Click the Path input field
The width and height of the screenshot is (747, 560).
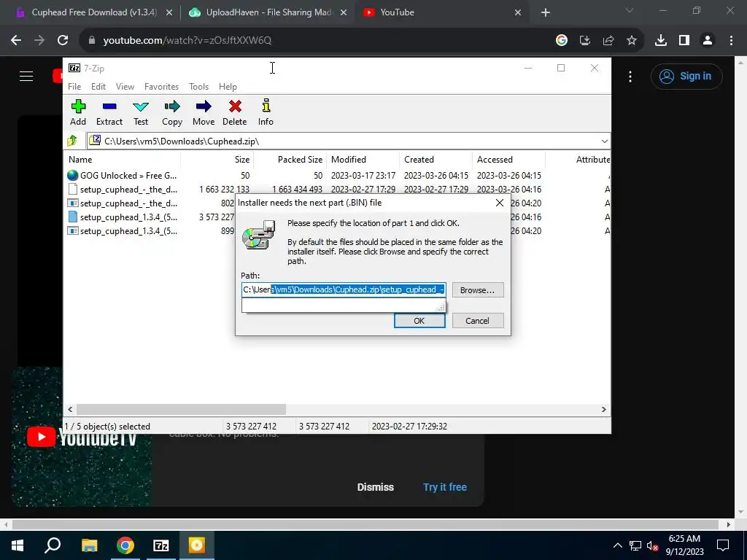tap(344, 289)
